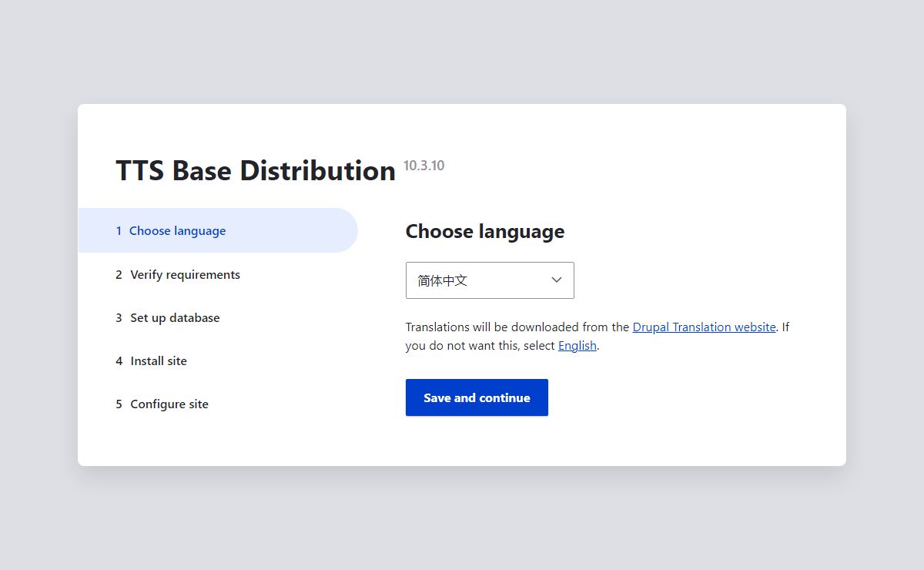Screen dimensions: 924x570
Task: Select step 4 Install site
Action: 151,360
